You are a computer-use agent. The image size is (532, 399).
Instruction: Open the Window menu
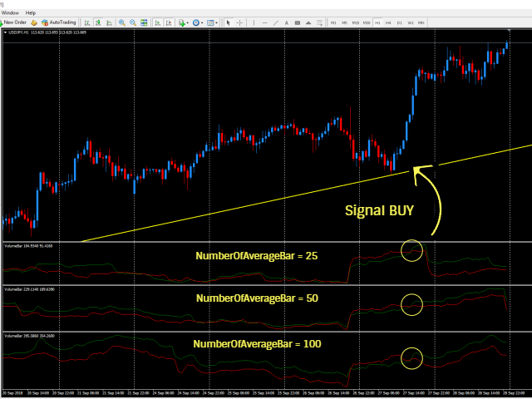tap(10, 13)
